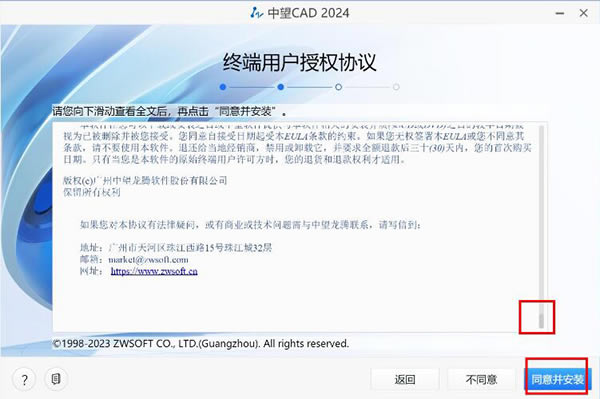Click the 终端用户授权协议 heading

(x=300, y=62)
